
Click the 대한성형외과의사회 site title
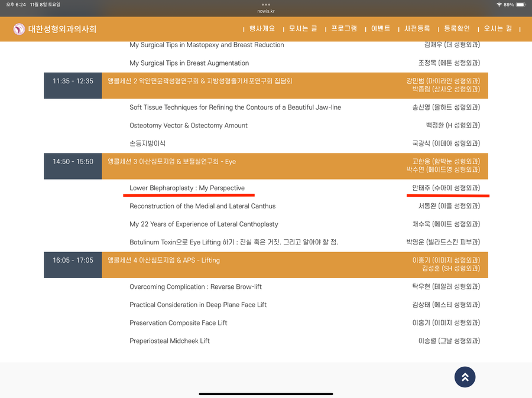tap(62, 29)
